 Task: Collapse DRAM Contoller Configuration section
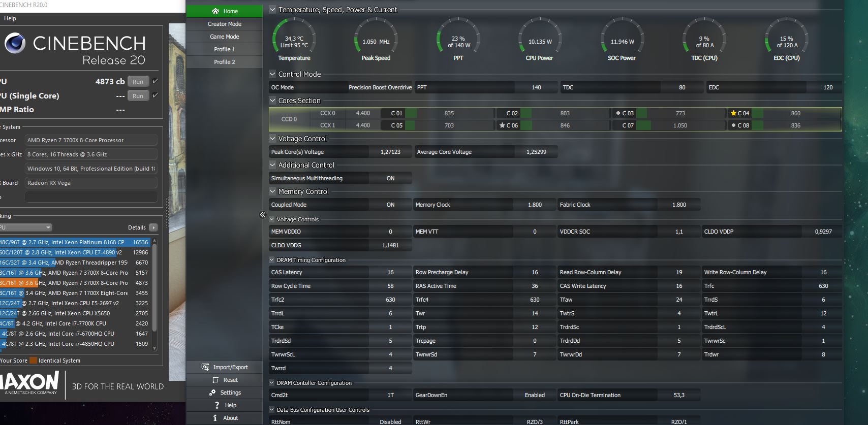(x=272, y=383)
